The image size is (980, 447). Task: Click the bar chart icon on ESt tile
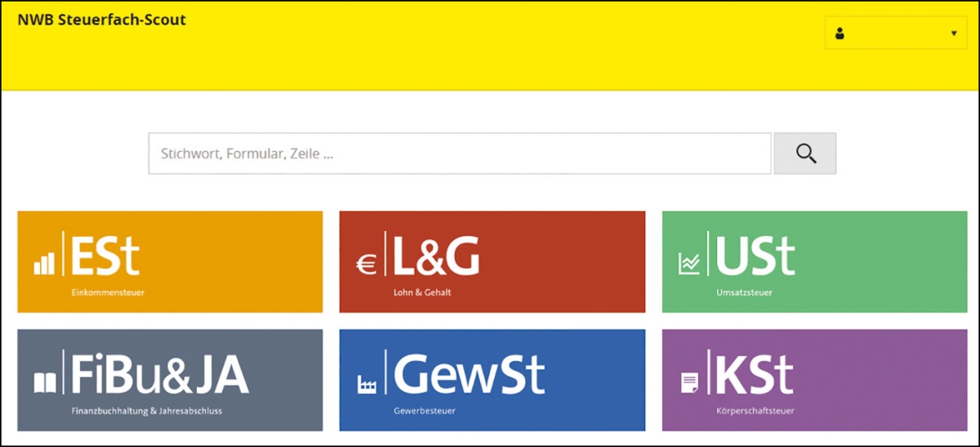point(44,262)
